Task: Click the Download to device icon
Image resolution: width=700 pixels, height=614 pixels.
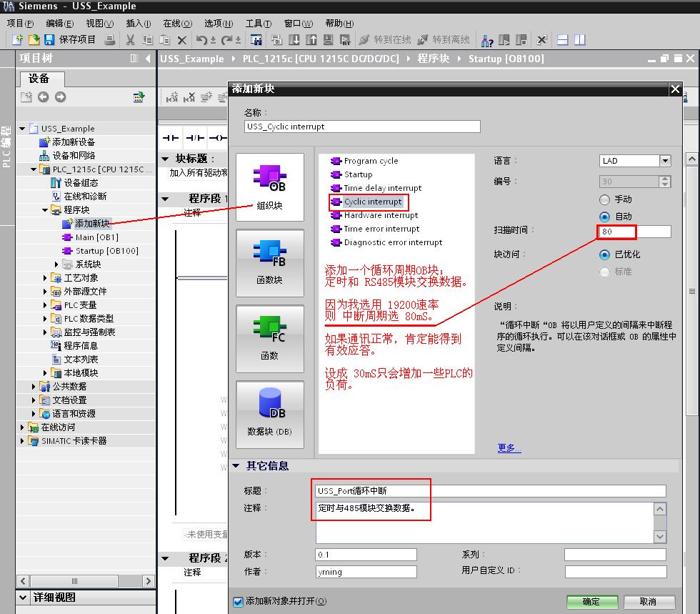Action: [x=294, y=40]
